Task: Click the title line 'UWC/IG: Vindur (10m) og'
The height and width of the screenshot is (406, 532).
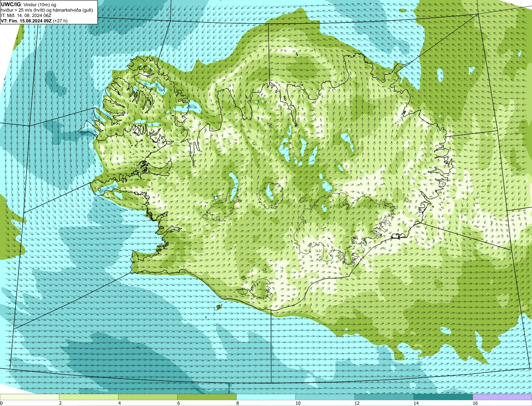Action: pyautogui.click(x=28, y=4)
